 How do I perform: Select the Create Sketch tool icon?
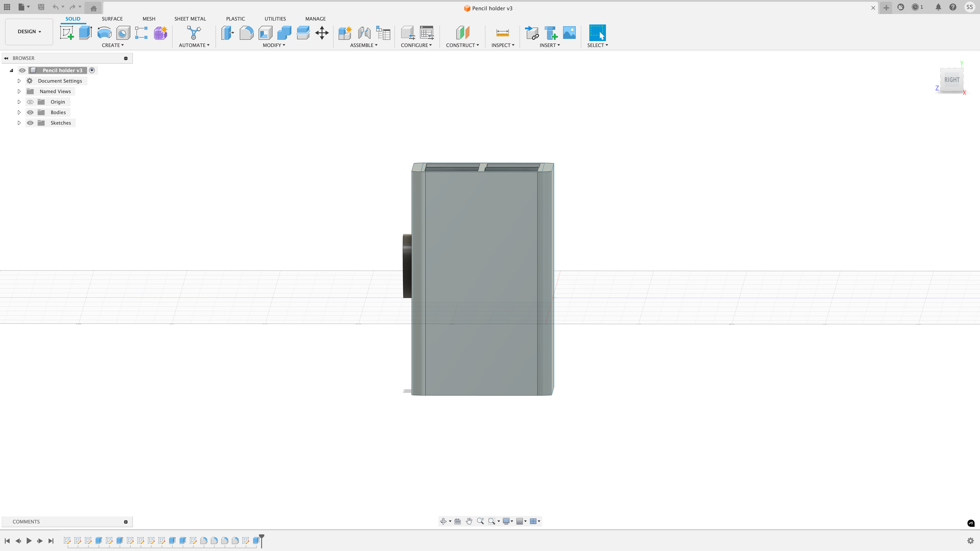click(x=67, y=33)
